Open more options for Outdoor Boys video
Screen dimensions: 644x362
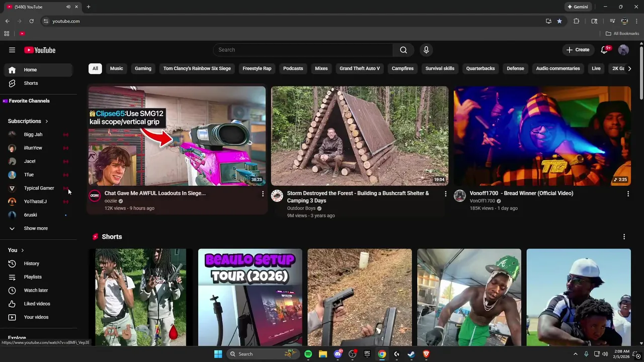coord(445,194)
